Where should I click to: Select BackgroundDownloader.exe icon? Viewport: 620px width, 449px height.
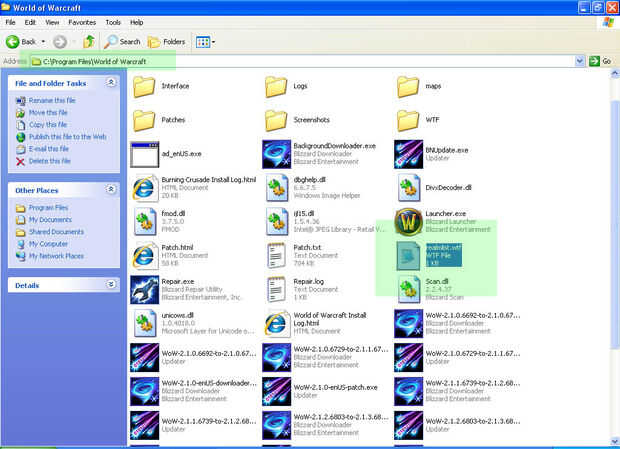coord(277,155)
